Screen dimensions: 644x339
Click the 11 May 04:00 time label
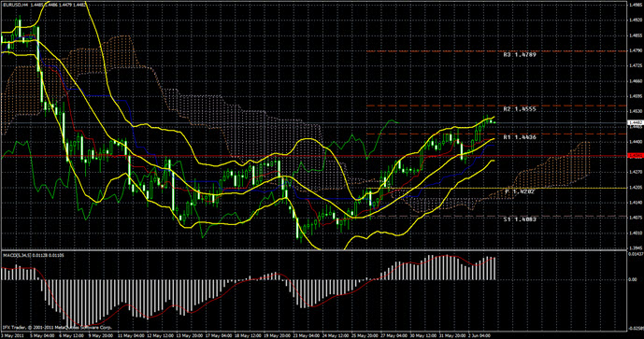(x=131, y=335)
